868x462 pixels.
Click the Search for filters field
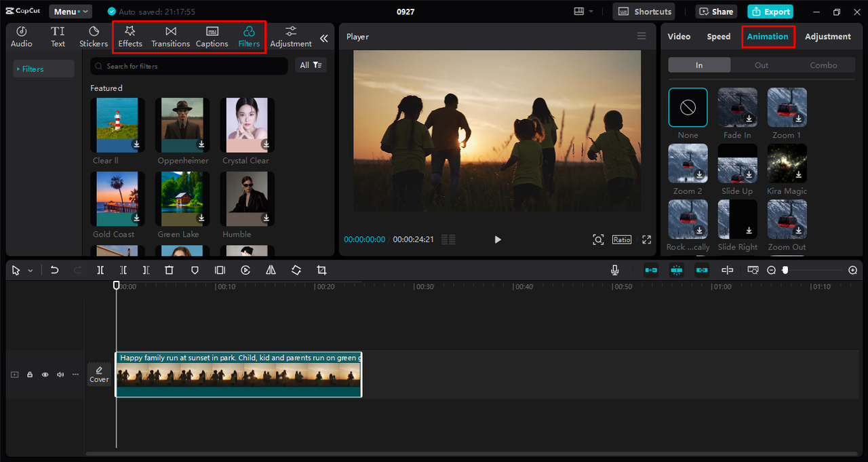pos(189,66)
